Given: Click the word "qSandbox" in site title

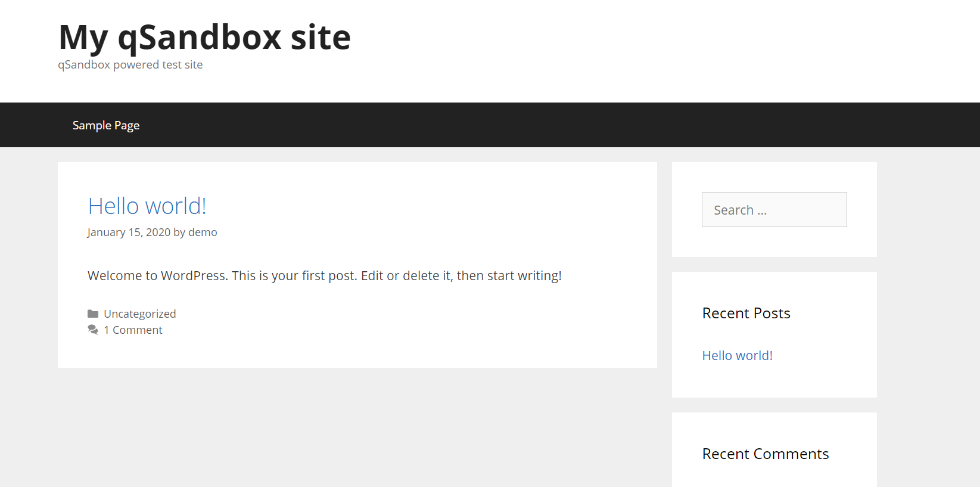Looking at the screenshot, I should (199, 37).
